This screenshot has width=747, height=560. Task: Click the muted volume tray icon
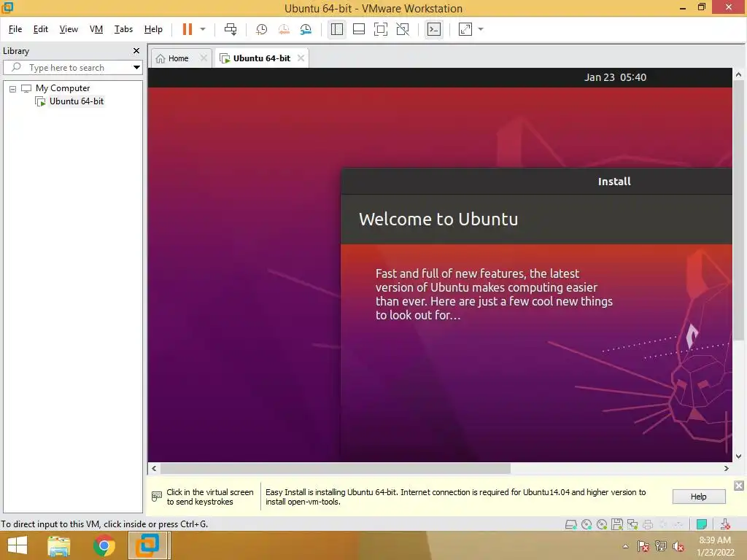(678, 546)
